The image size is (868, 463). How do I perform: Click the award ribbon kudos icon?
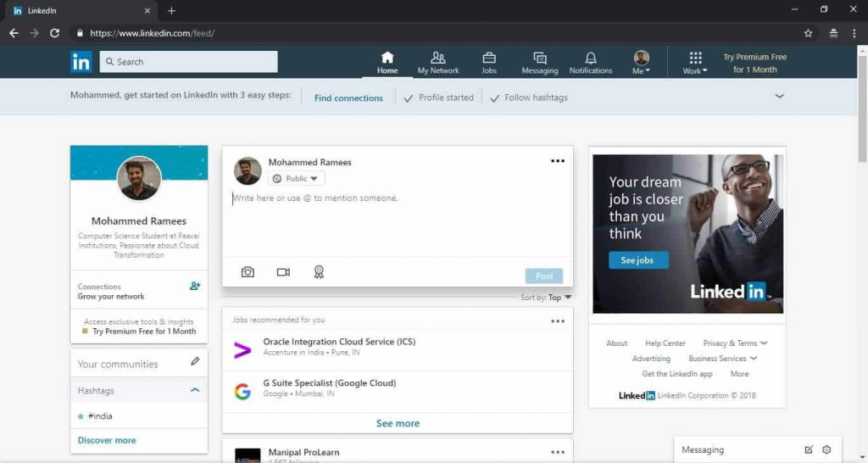coord(319,272)
